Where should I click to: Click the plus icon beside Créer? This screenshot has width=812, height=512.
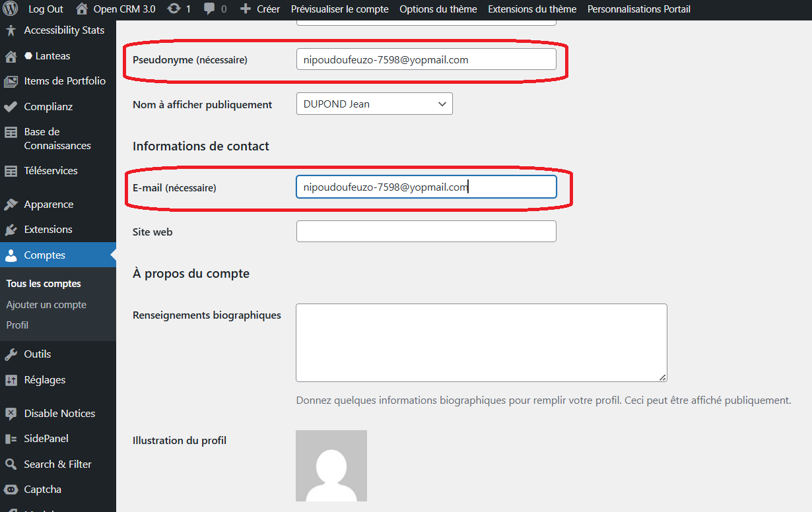pos(246,9)
